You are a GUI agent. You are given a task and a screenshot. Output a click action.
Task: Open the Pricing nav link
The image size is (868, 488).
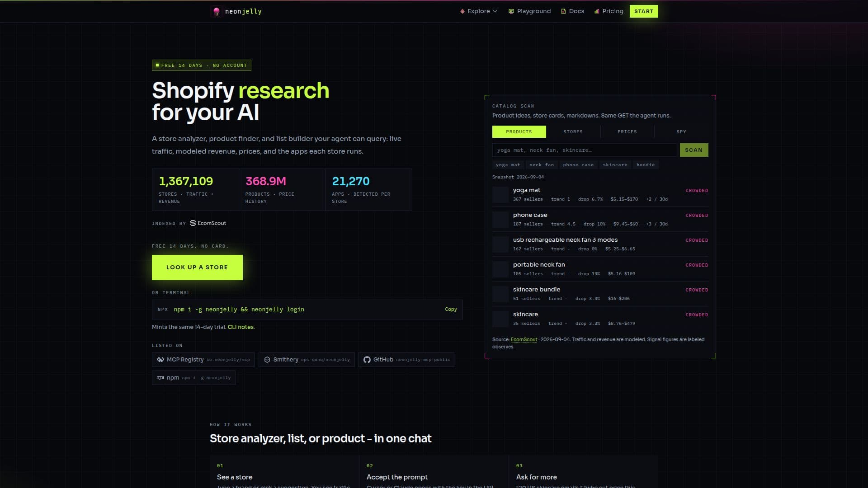tap(609, 11)
